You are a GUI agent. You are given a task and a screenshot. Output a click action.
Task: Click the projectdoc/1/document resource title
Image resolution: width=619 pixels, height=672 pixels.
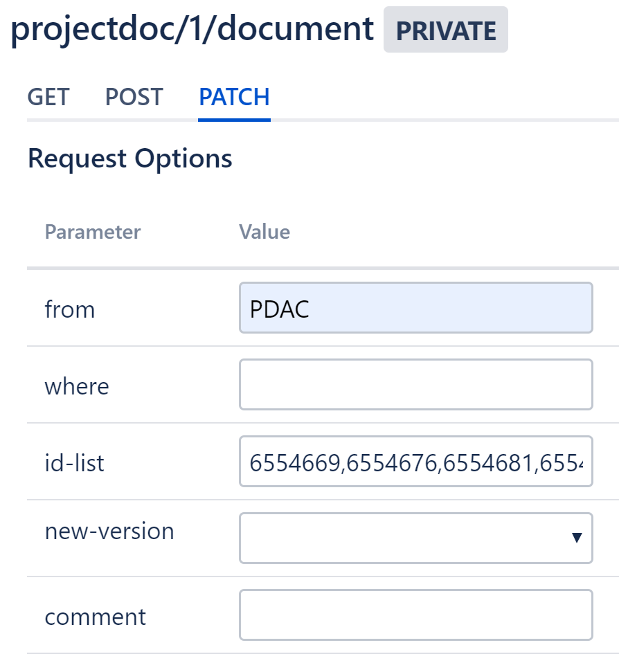193,29
